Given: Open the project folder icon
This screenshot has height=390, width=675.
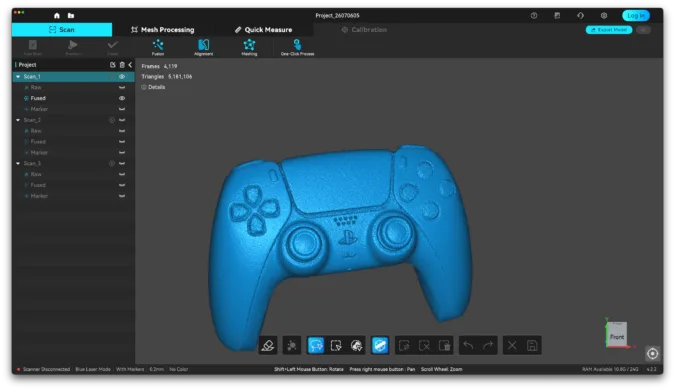Looking at the screenshot, I should click(x=71, y=15).
